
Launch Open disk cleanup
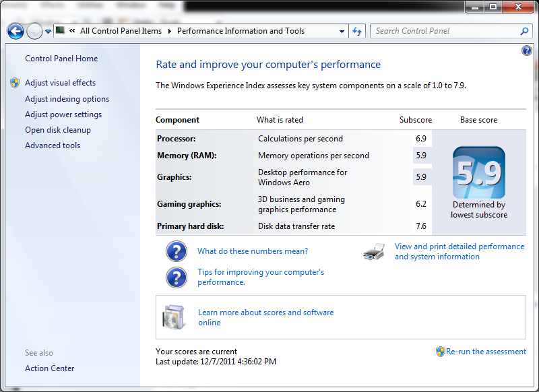(x=58, y=130)
